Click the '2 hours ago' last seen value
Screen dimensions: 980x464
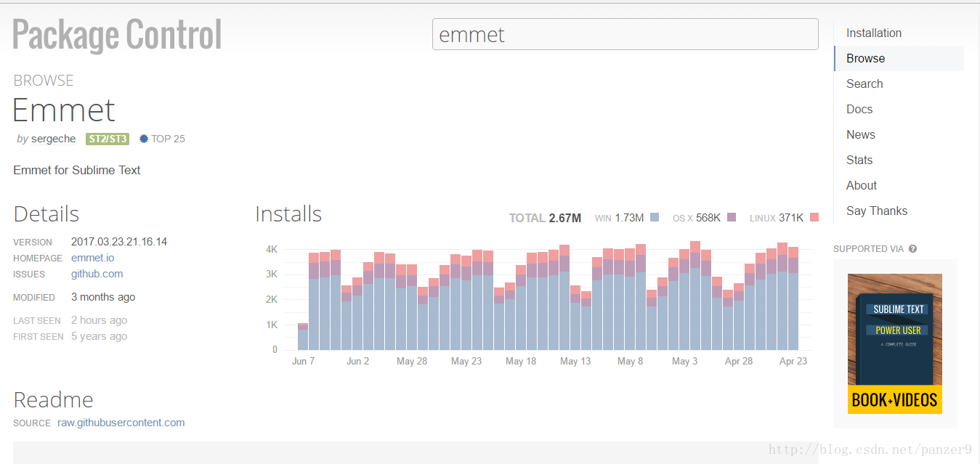coord(99,320)
